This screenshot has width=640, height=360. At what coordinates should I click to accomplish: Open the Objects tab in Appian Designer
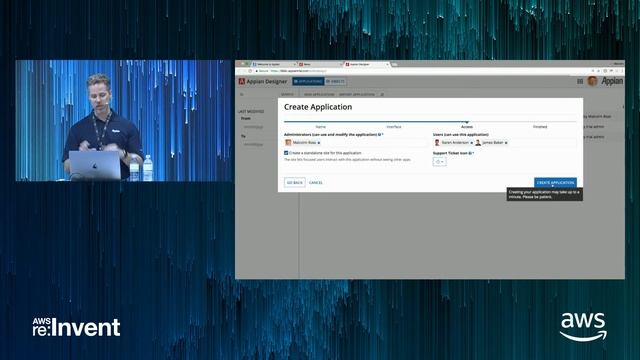(335, 82)
